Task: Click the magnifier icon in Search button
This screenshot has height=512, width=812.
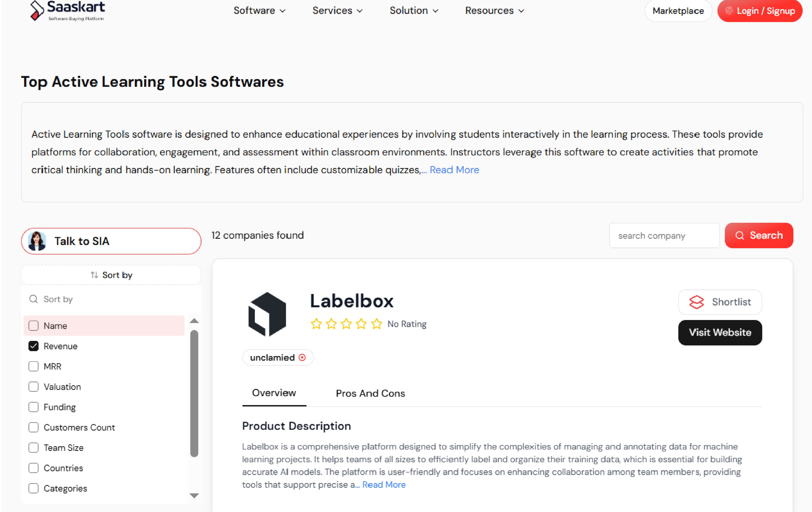Action: pyautogui.click(x=739, y=235)
